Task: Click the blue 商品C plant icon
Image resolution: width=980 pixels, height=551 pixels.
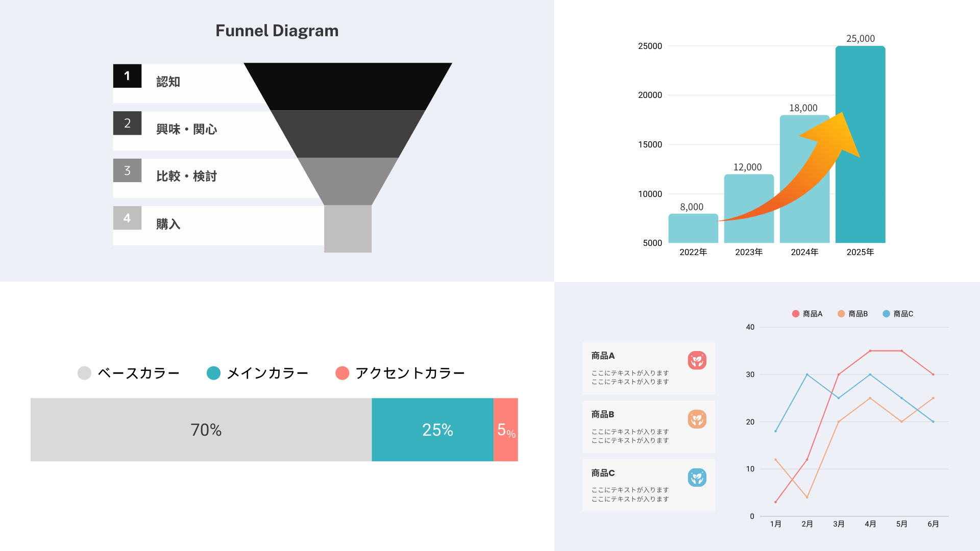Action: (697, 478)
